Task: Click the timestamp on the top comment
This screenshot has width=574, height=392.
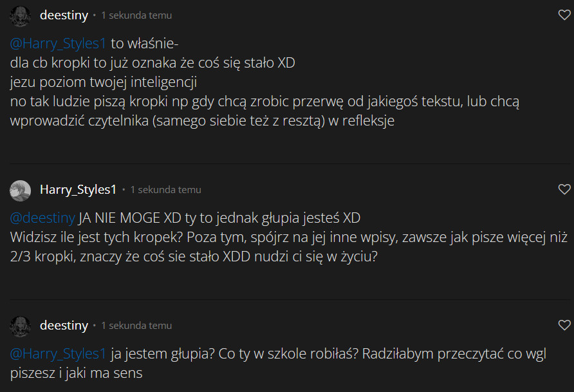Action: [136, 15]
